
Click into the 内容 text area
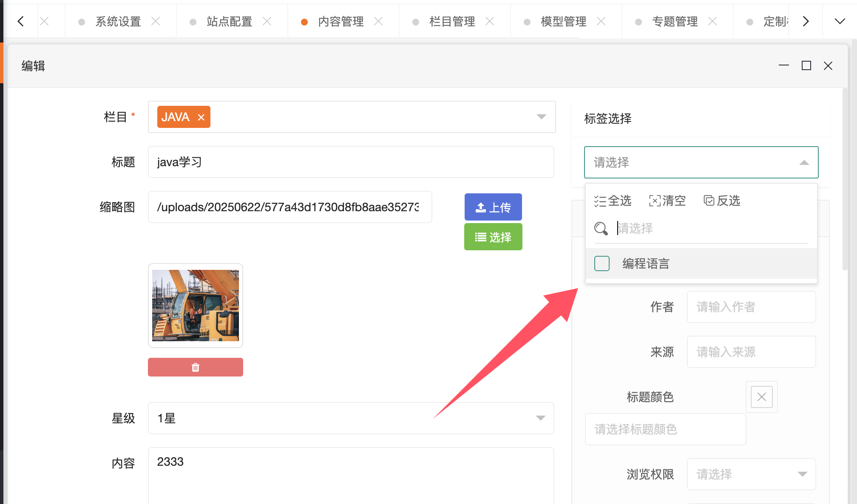coord(351,476)
